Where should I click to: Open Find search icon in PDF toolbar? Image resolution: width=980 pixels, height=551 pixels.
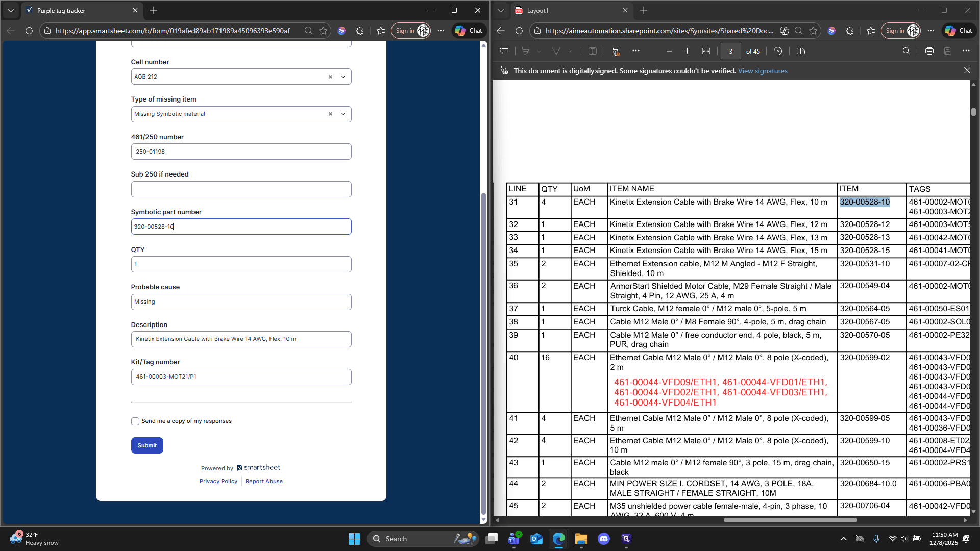click(x=906, y=51)
